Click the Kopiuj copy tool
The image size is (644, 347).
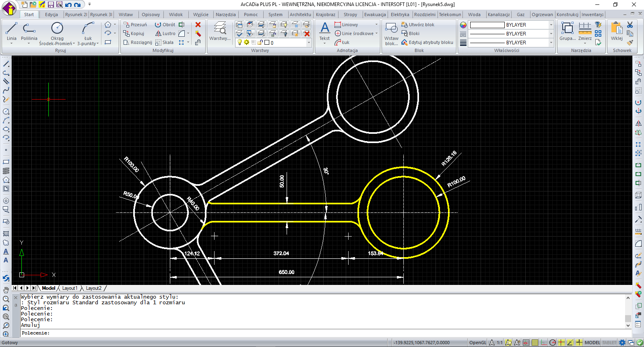(134, 33)
